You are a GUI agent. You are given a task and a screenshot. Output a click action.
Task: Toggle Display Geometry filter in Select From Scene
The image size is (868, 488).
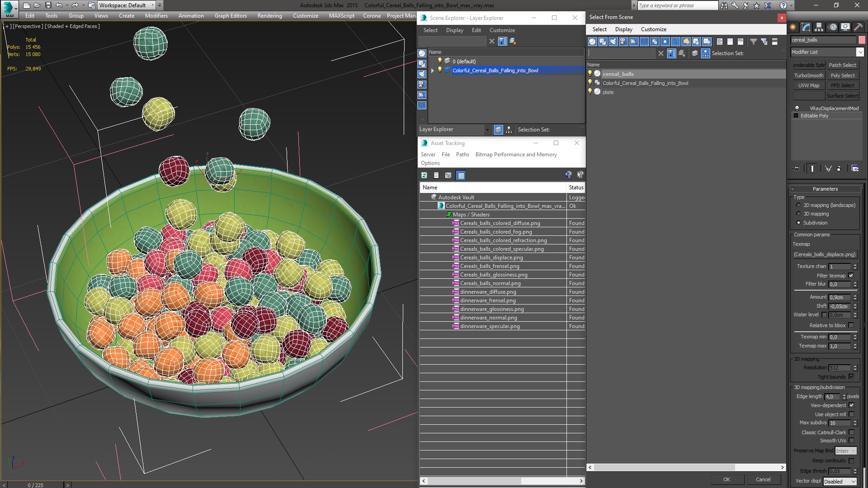click(x=592, y=42)
